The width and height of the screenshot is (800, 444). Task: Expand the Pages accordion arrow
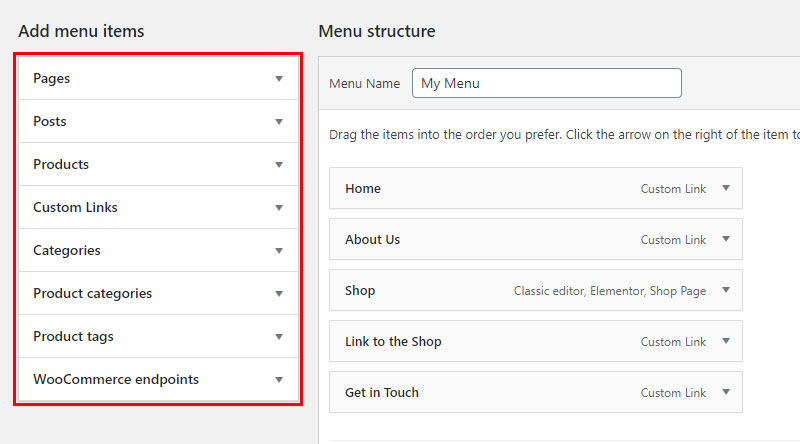(279, 79)
